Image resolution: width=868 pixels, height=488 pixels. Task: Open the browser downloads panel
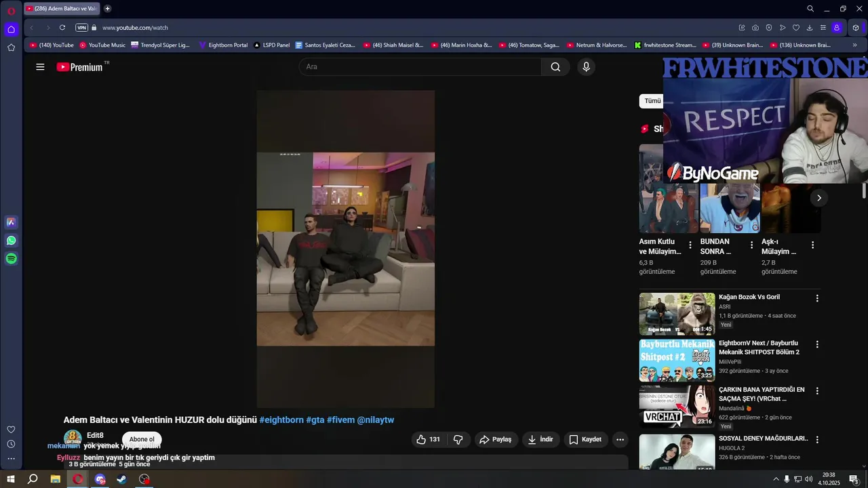(x=810, y=28)
